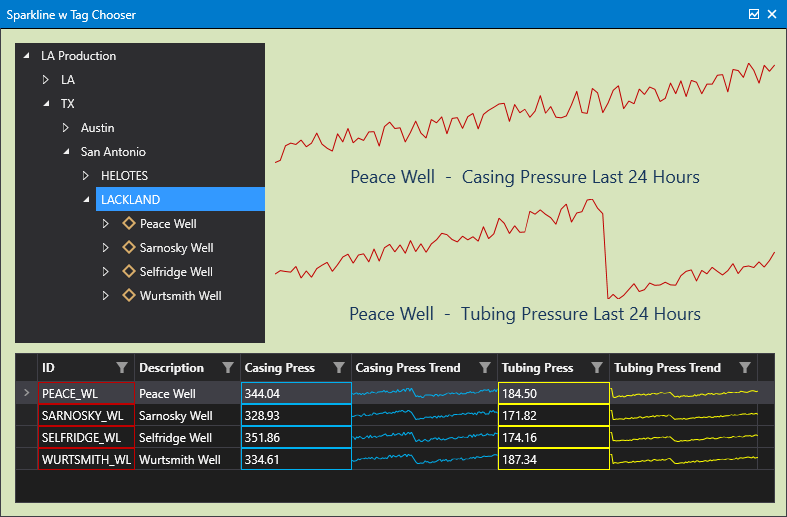The image size is (787, 517).
Task: Expand the Selfridge Well tree node
Action: [105, 272]
